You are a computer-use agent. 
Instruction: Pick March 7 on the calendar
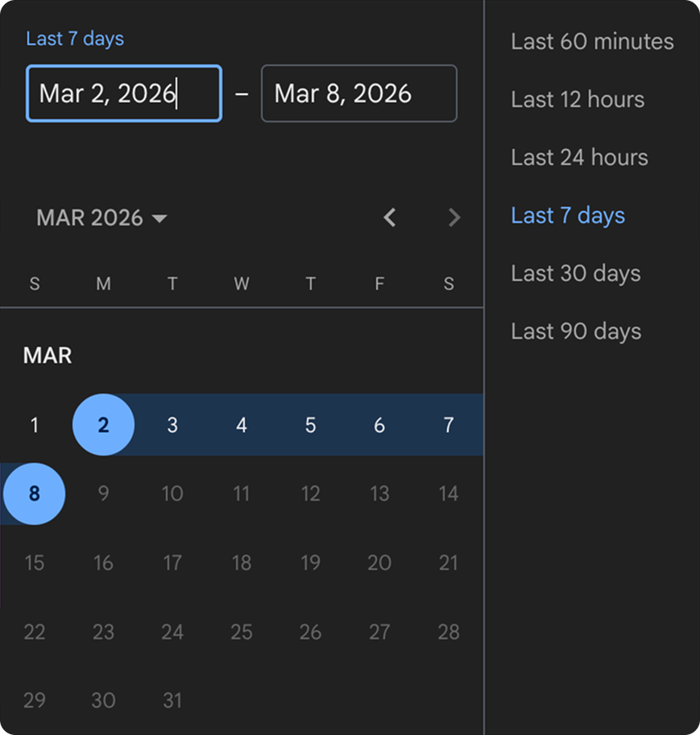[x=449, y=425]
